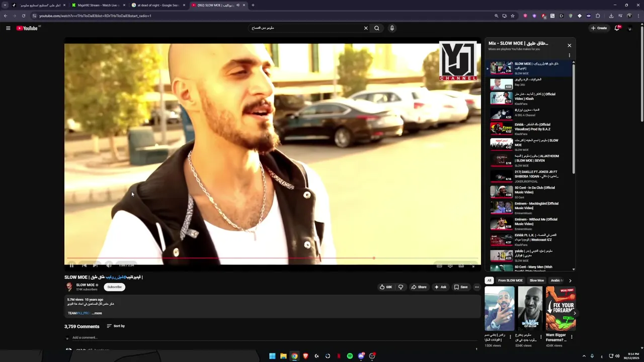Click the Share button
Image resolution: width=644 pixels, height=362 pixels.
coord(419,287)
